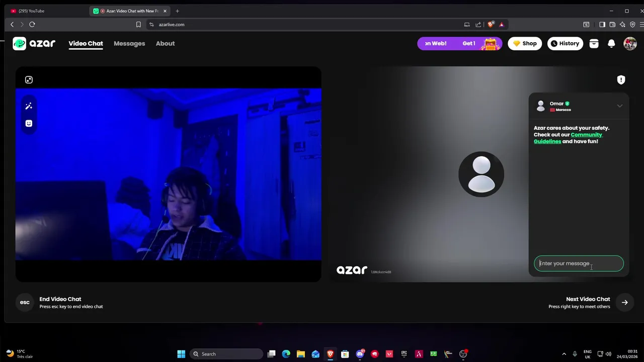Open Discord from taskbar
Image resolution: width=644 pixels, height=362 pixels.
point(360,354)
